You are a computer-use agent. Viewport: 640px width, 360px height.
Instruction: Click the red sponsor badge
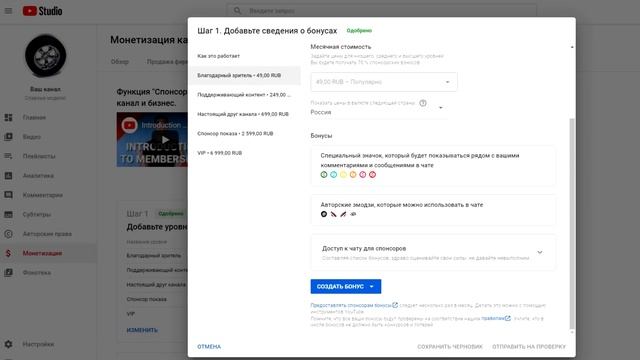click(x=373, y=175)
